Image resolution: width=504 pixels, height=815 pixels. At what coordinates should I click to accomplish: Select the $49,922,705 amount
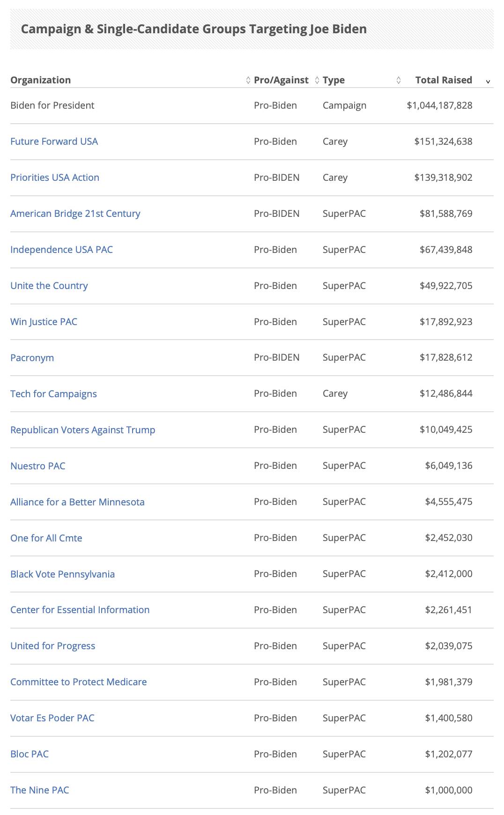click(x=446, y=286)
